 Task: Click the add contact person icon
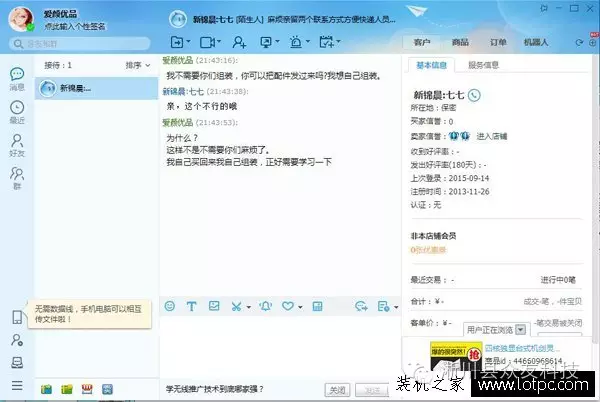tap(239, 42)
